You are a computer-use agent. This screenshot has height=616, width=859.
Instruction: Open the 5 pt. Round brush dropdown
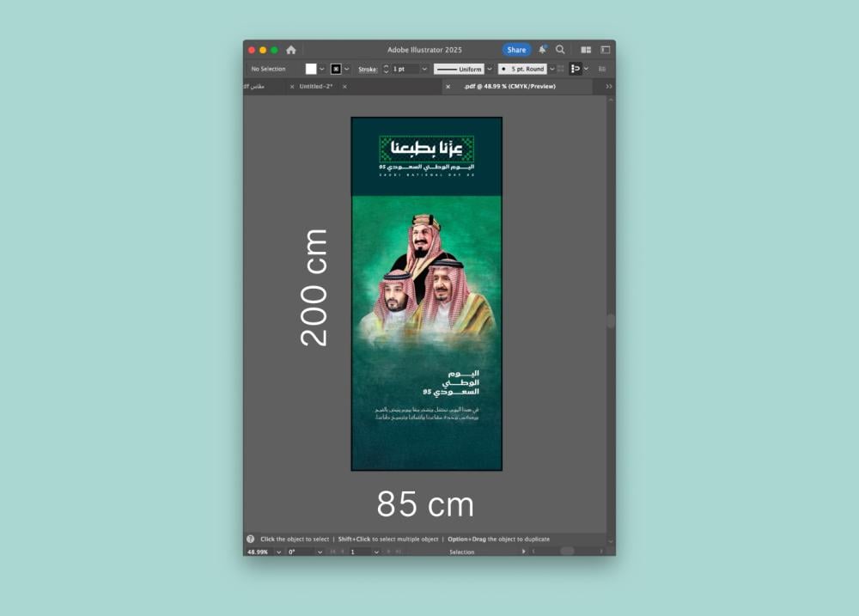(551, 69)
